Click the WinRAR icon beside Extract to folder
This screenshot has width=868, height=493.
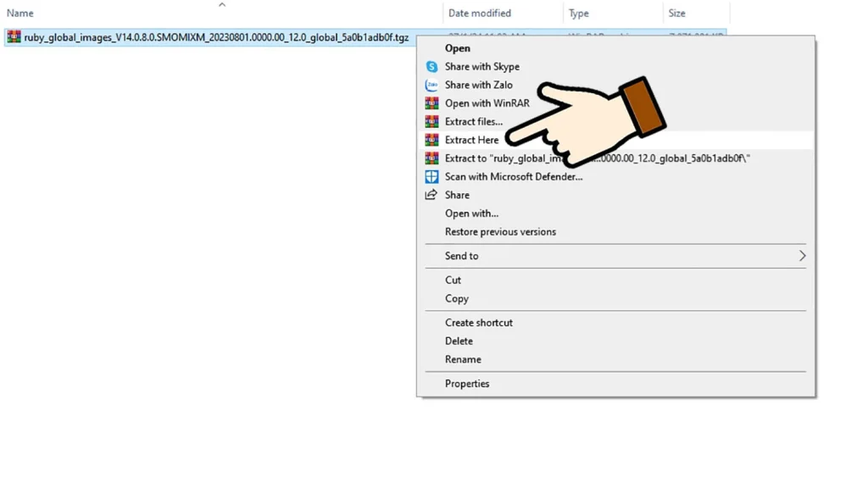pos(431,158)
